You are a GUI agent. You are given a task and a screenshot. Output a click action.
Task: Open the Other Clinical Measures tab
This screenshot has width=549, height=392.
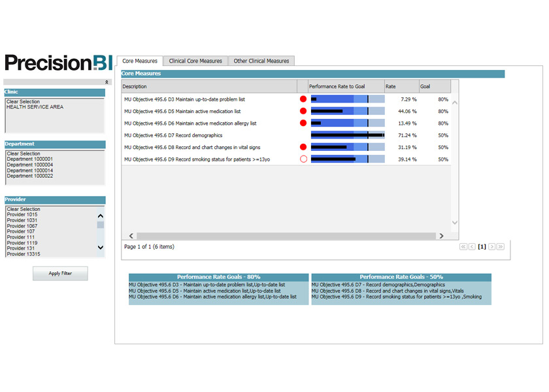(x=261, y=61)
